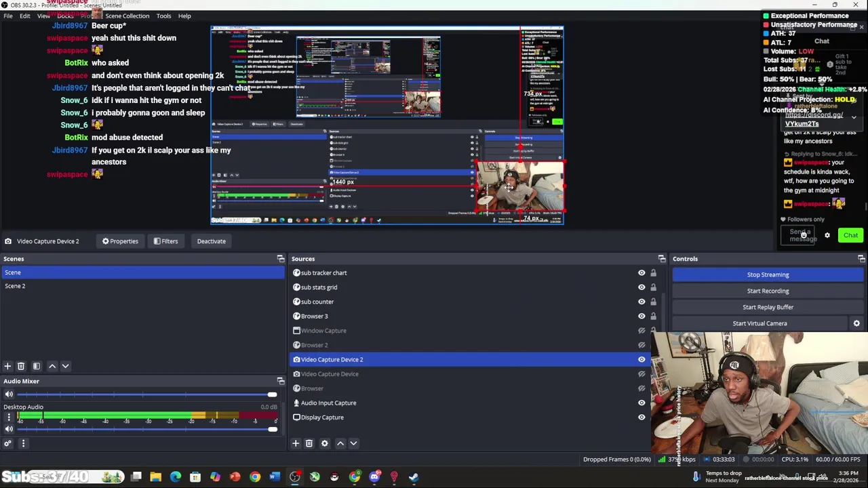Move scene up with arrow in Scenes toolbar
This screenshot has height=488, width=868.
point(52,366)
